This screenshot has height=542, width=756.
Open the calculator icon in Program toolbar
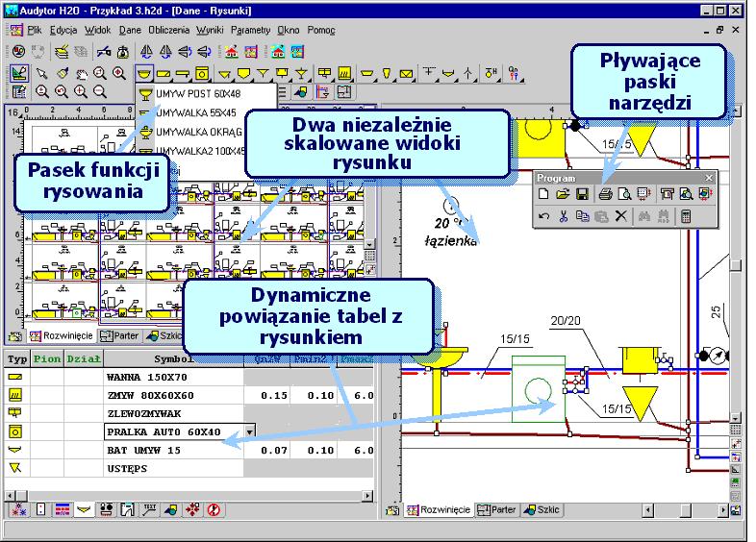coord(686,216)
